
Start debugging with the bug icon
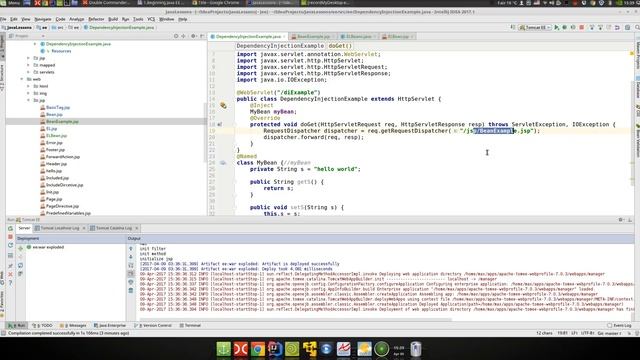pyautogui.click(x=565, y=27)
